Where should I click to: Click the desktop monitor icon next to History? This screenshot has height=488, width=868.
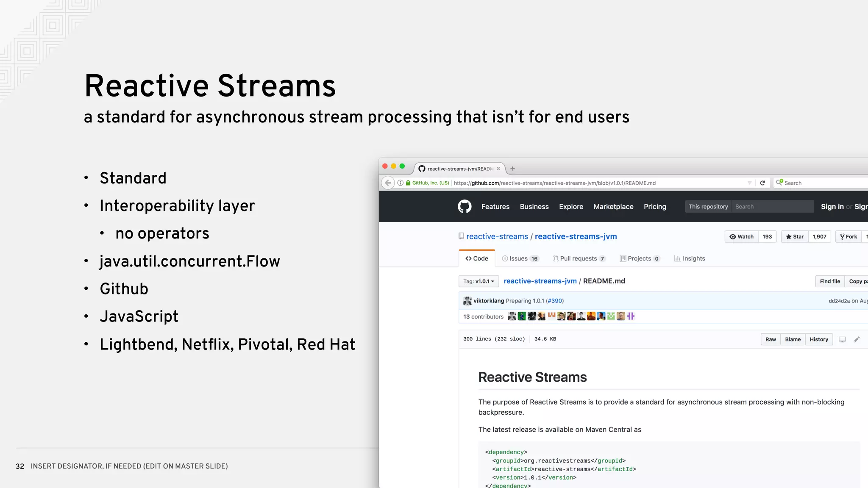842,339
